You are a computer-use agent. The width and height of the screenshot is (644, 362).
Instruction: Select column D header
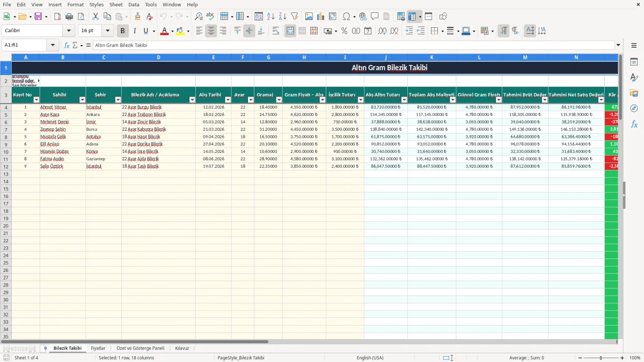click(158, 57)
